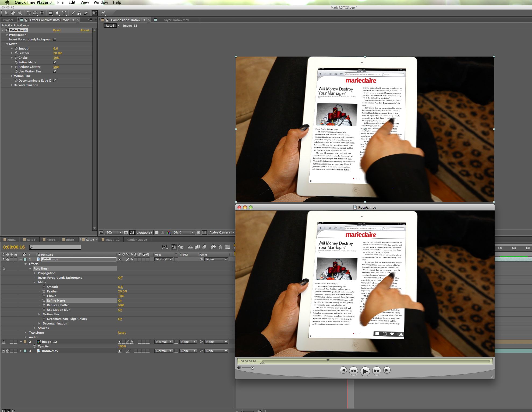Uncheck the Refine Matte checkbox
The height and width of the screenshot is (412, 532).
55,62
